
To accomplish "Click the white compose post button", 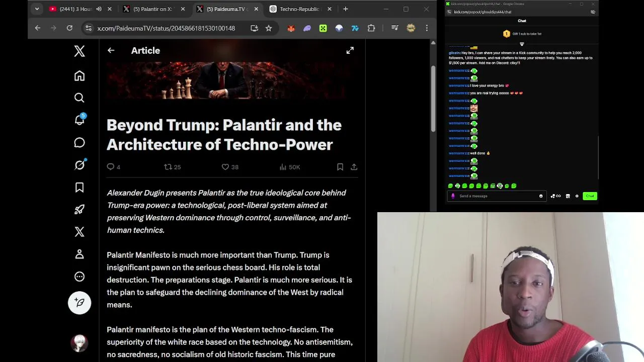I will tap(79, 303).
